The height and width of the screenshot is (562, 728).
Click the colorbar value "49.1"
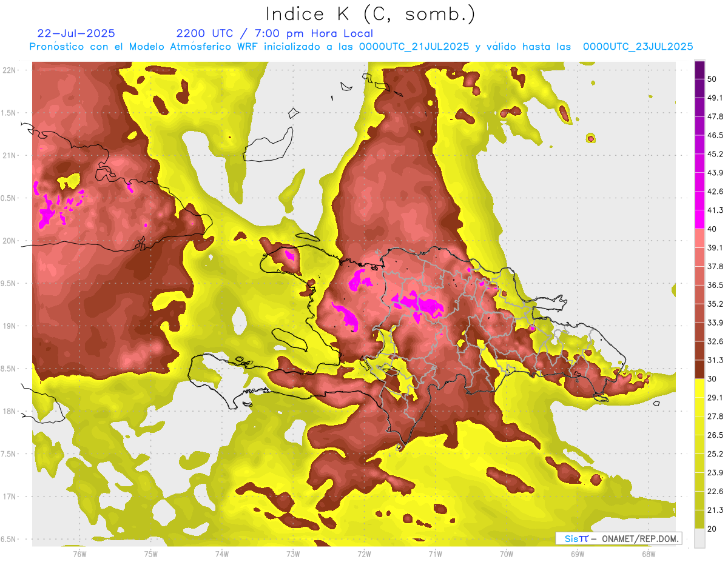(x=715, y=98)
